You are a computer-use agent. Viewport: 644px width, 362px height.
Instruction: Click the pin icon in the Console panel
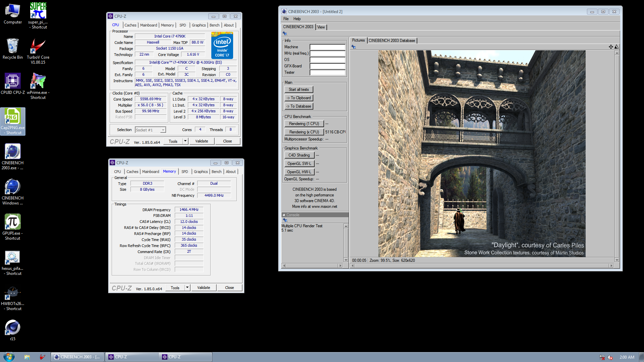[x=285, y=220]
